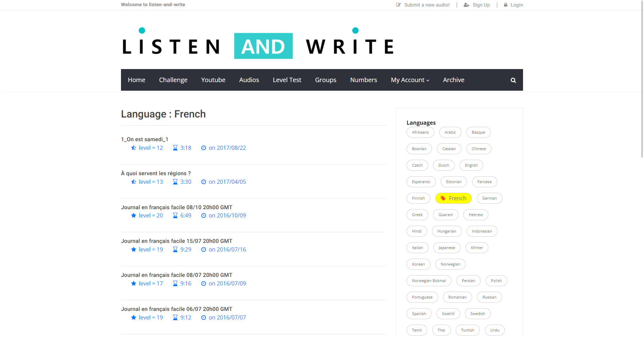Click the hourglass icon showing 3:18
644x337 pixels.
pyautogui.click(x=175, y=148)
